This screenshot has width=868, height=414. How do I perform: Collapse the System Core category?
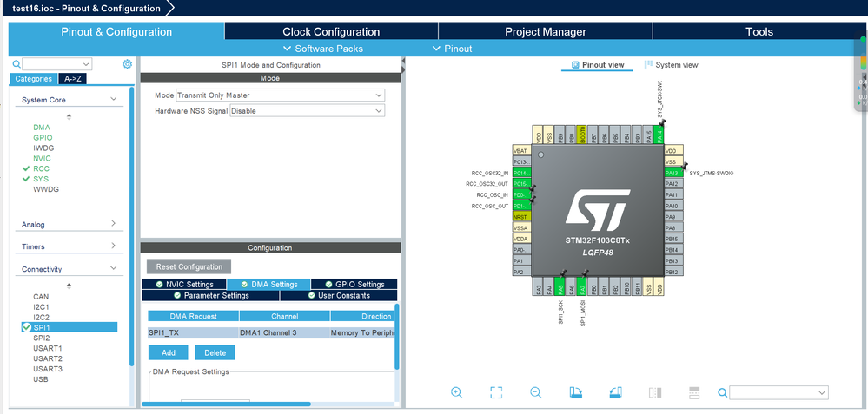click(114, 100)
